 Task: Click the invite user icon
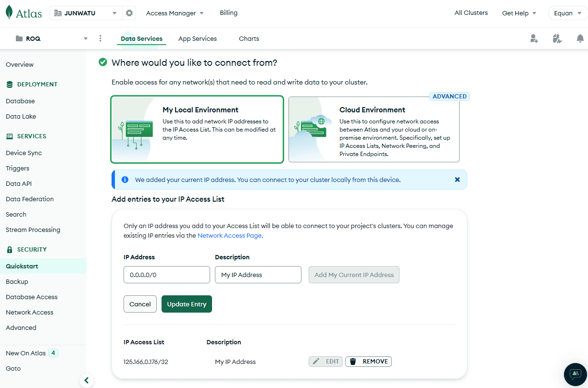(534, 39)
